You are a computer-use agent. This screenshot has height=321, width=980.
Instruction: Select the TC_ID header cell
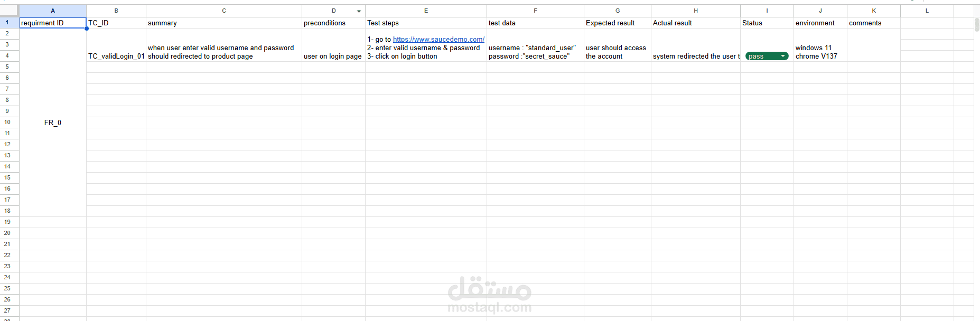coord(116,23)
